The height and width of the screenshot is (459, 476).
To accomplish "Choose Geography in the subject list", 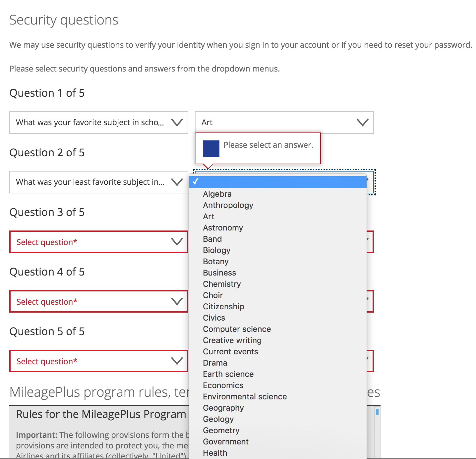I will pos(223,408).
